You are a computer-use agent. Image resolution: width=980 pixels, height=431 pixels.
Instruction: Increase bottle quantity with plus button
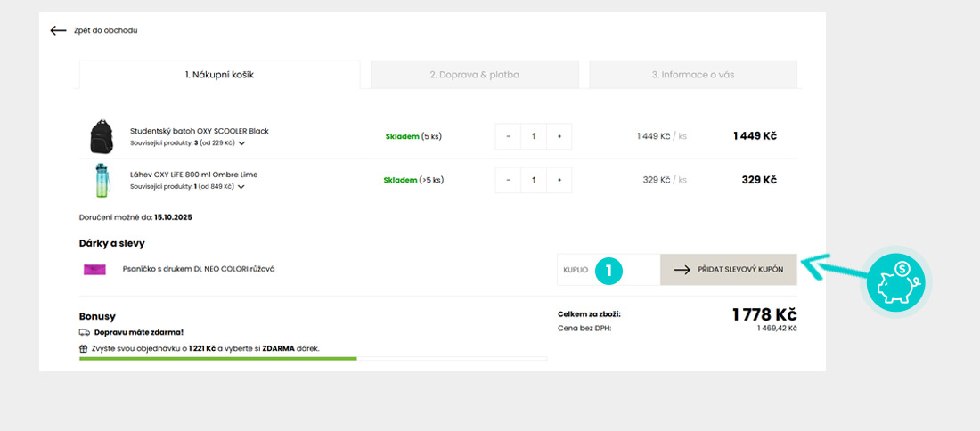click(559, 180)
